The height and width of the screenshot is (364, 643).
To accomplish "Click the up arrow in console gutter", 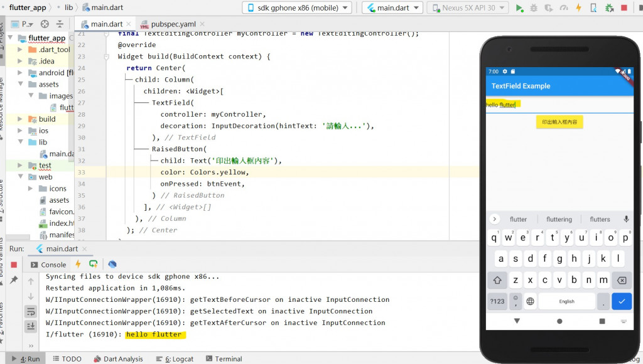I will [x=31, y=282].
